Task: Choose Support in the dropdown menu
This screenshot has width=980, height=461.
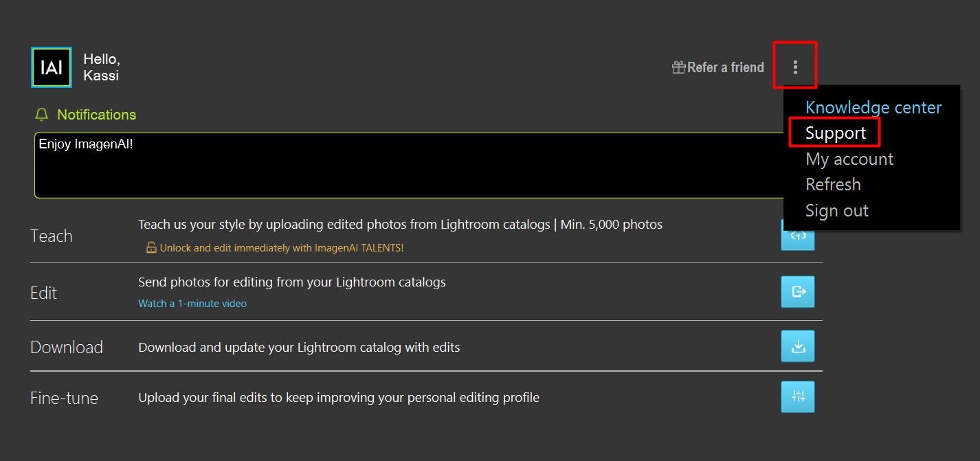Action: point(836,133)
